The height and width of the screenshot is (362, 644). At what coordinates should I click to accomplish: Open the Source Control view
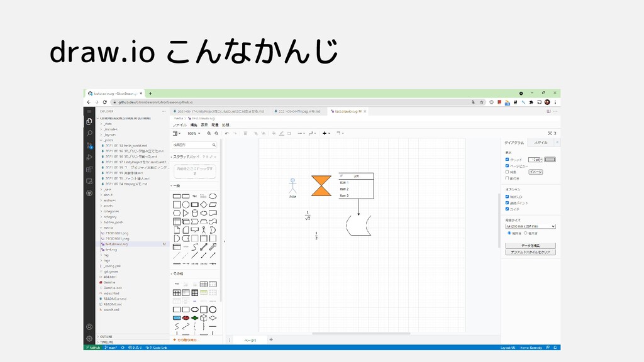click(x=89, y=145)
